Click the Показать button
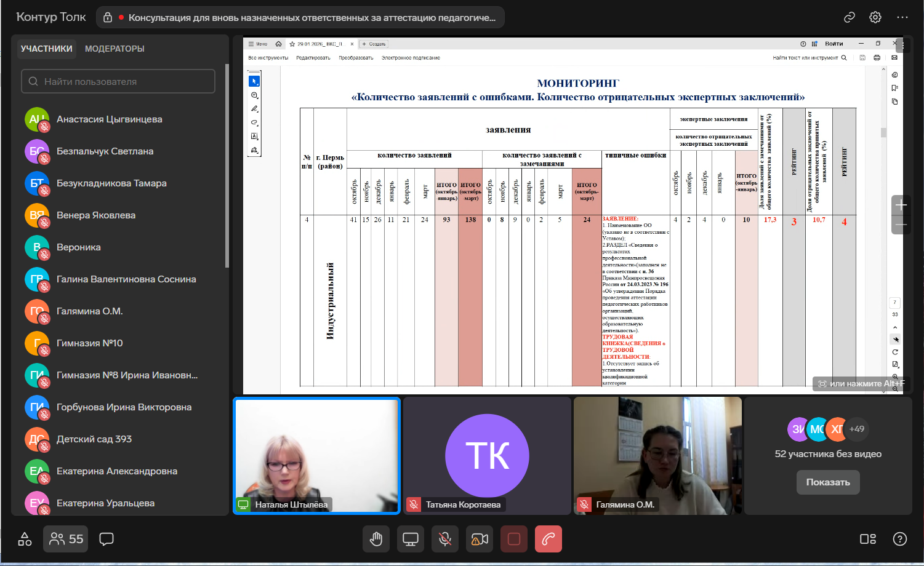The image size is (924, 566). [828, 482]
